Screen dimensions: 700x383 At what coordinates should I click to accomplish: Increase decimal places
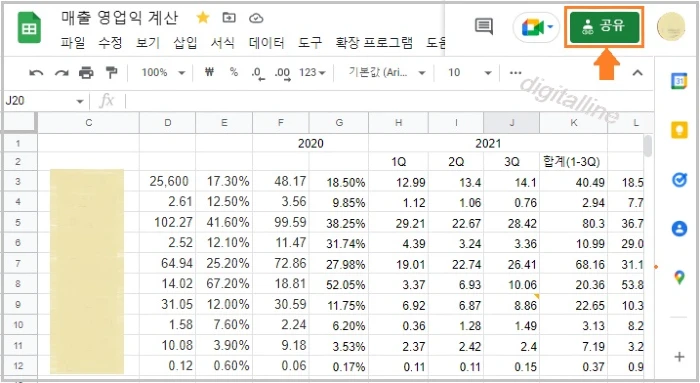click(x=282, y=73)
